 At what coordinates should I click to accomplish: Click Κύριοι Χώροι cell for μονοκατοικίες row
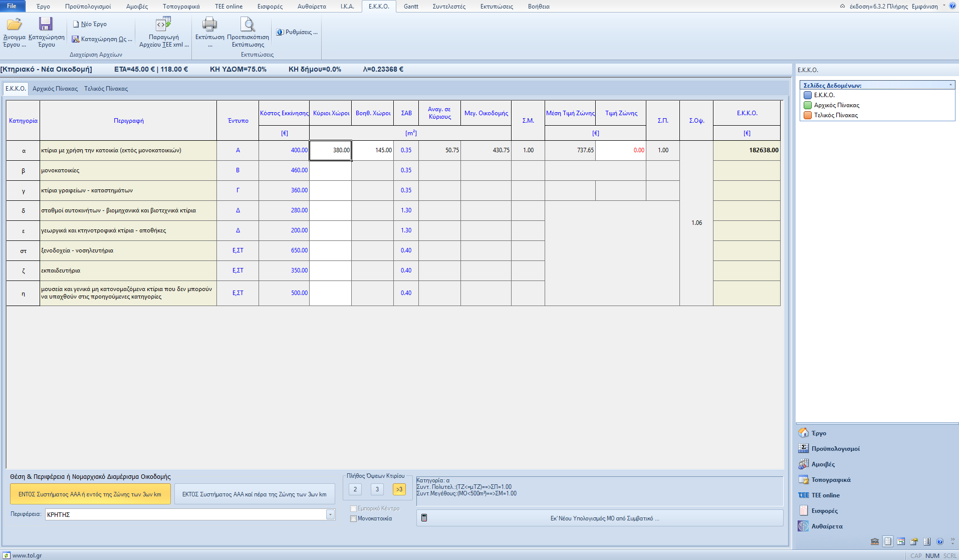(x=330, y=170)
